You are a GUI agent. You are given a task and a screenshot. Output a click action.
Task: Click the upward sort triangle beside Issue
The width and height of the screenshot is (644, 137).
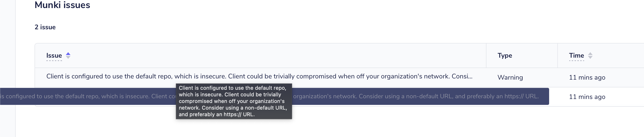(68, 54)
